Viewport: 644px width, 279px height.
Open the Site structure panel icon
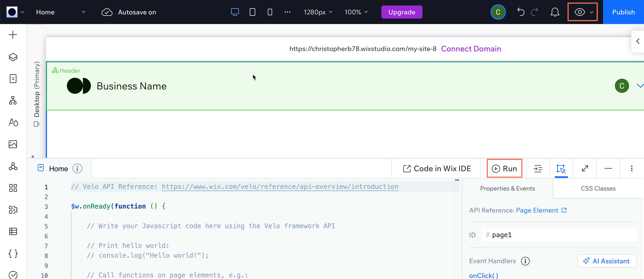[13, 101]
